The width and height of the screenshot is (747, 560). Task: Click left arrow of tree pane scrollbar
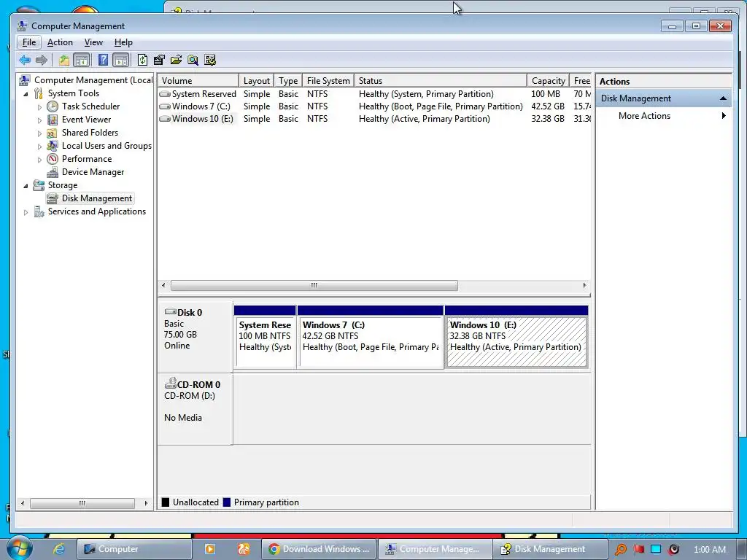pos(22,503)
